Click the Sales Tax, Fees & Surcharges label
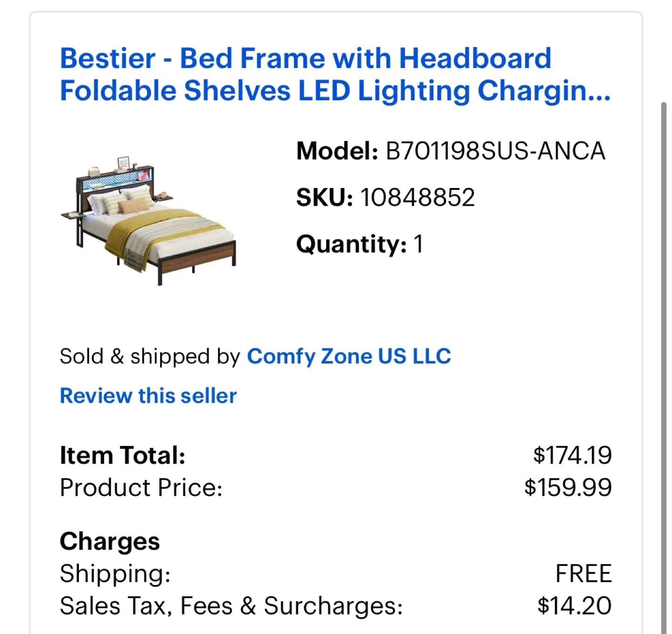 click(231, 606)
